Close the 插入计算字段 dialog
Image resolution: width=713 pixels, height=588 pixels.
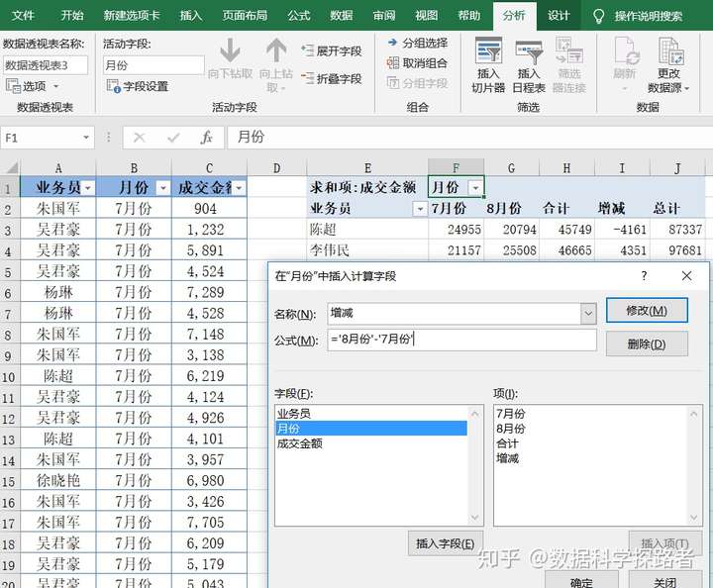point(686,276)
